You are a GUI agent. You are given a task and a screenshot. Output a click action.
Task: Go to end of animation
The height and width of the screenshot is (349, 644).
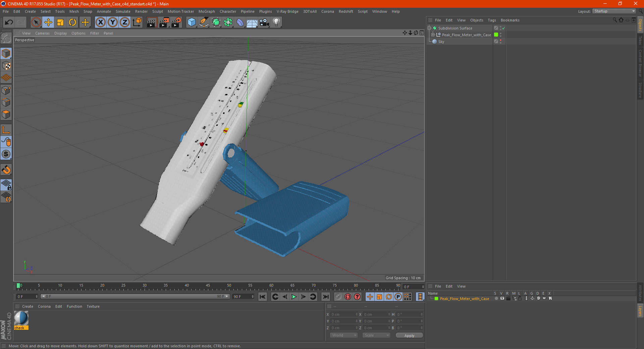(x=325, y=297)
